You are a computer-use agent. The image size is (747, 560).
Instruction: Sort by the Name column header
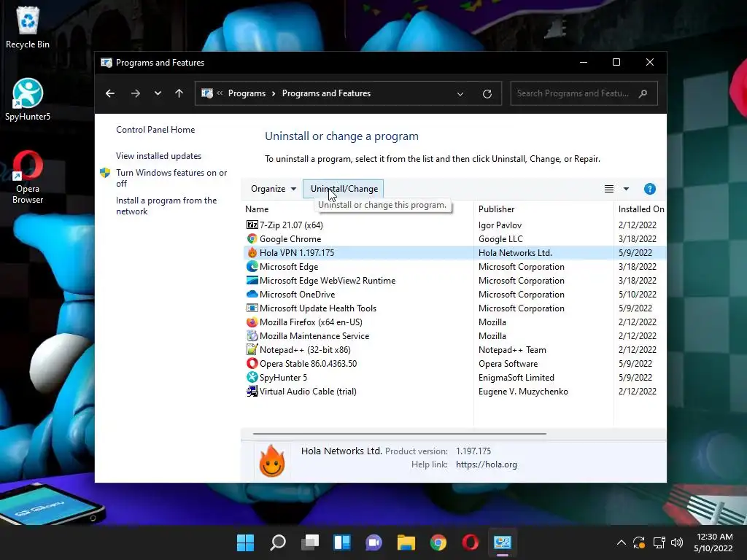257,209
